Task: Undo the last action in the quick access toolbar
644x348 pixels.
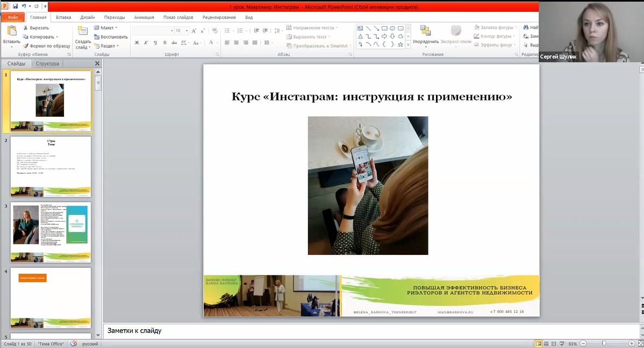Action: (24, 6)
